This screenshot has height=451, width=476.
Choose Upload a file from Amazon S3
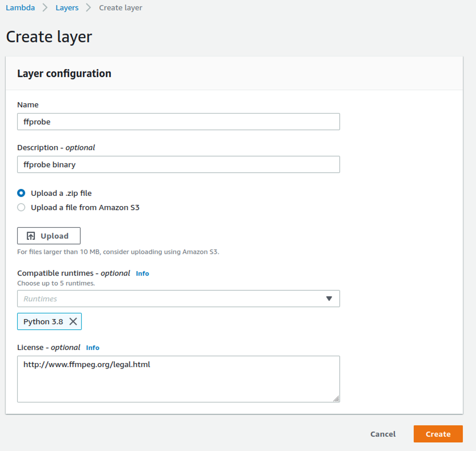(21, 207)
